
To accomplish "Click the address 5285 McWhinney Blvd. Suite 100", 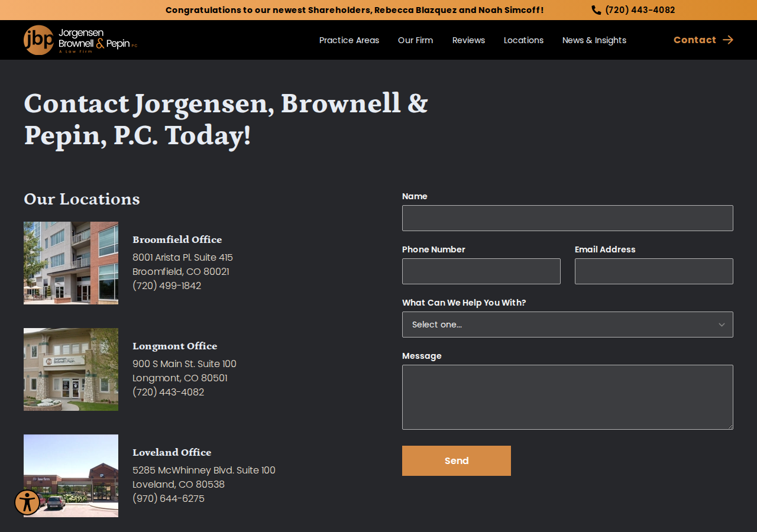I will click(x=204, y=470).
